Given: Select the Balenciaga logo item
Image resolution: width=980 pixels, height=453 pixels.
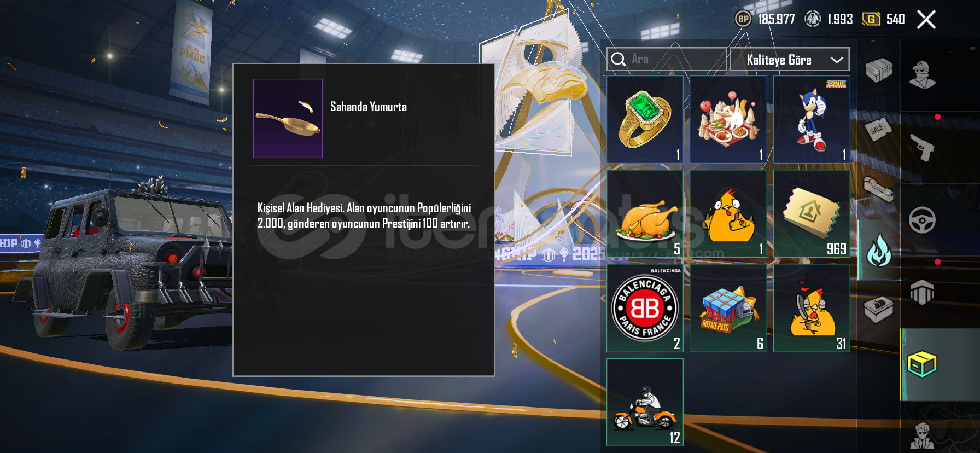Looking at the screenshot, I should click(645, 309).
